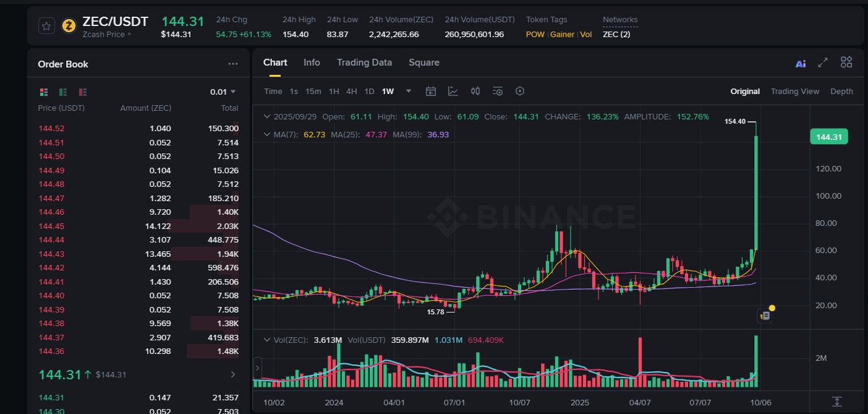Expand chart to fullscreen
This screenshot has width=868, height=414.
coord(823,63)
